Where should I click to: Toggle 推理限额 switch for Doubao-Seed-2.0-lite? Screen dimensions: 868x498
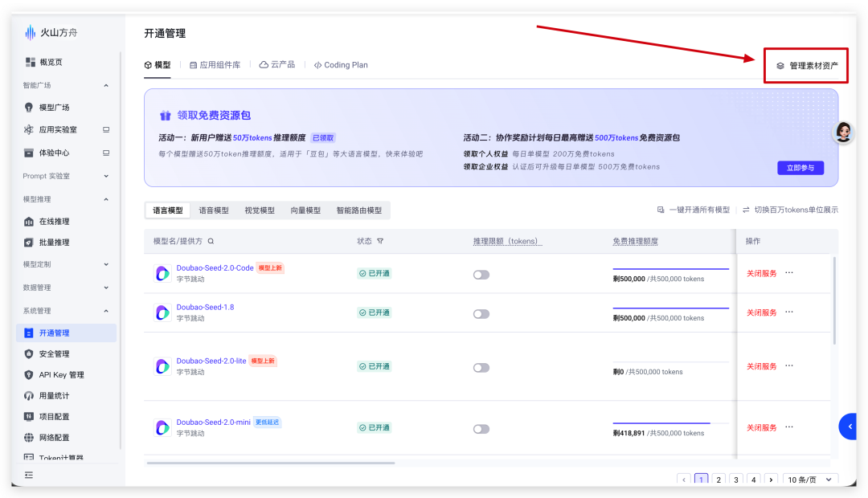(481, 368)
